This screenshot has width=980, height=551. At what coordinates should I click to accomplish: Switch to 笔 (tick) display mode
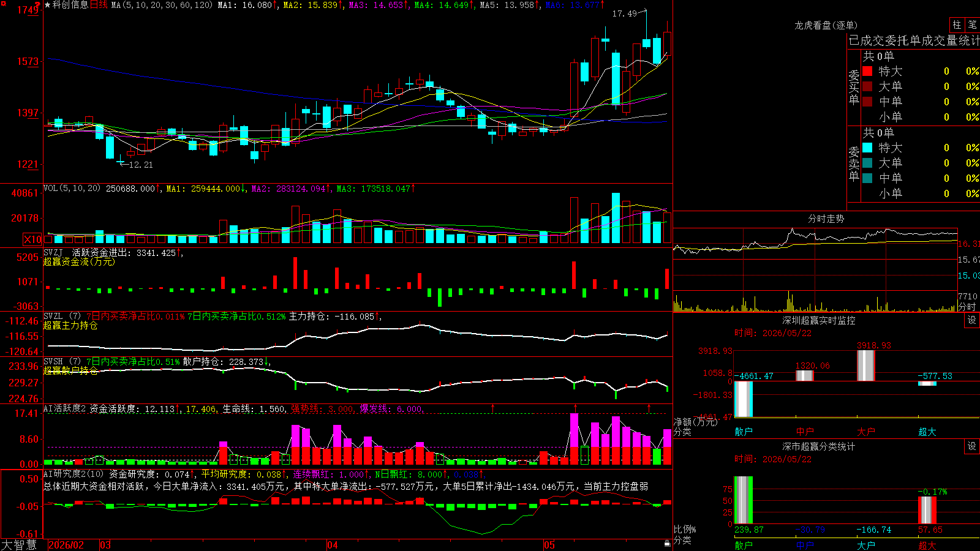tap(972, 24)
